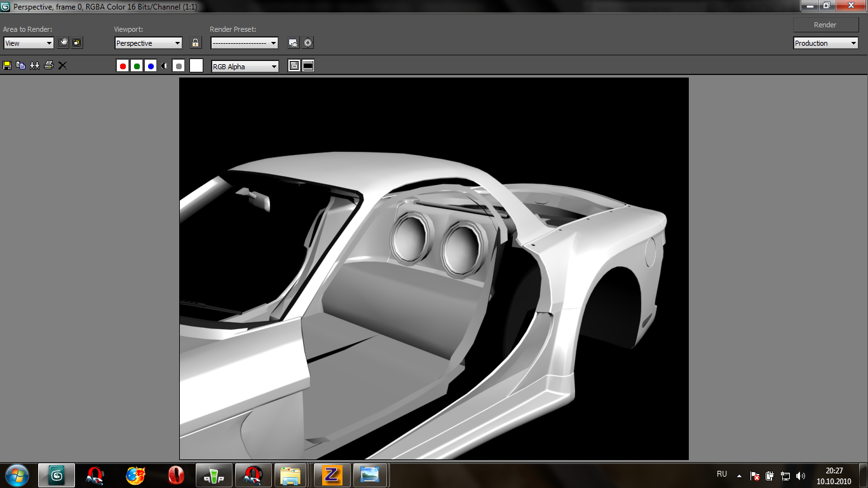The image size is (868, 488).
Task: Click the Edit Region hand icon
Action: tap(63, 43)
